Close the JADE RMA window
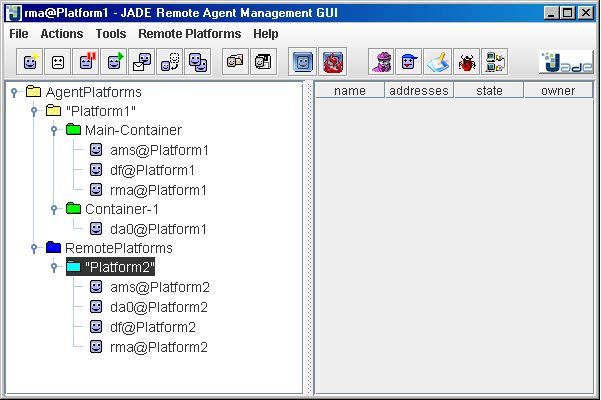 click(585, 13)
